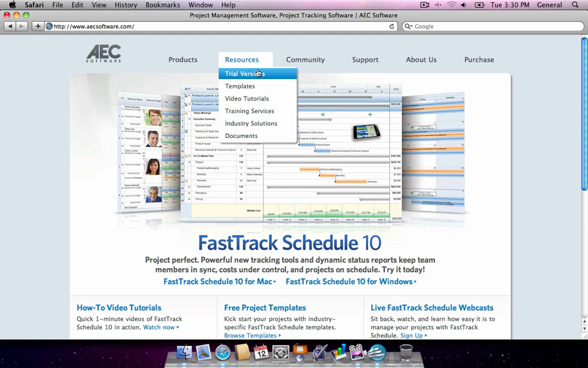Open Spotlight search magnifier icon

(575, 5)
